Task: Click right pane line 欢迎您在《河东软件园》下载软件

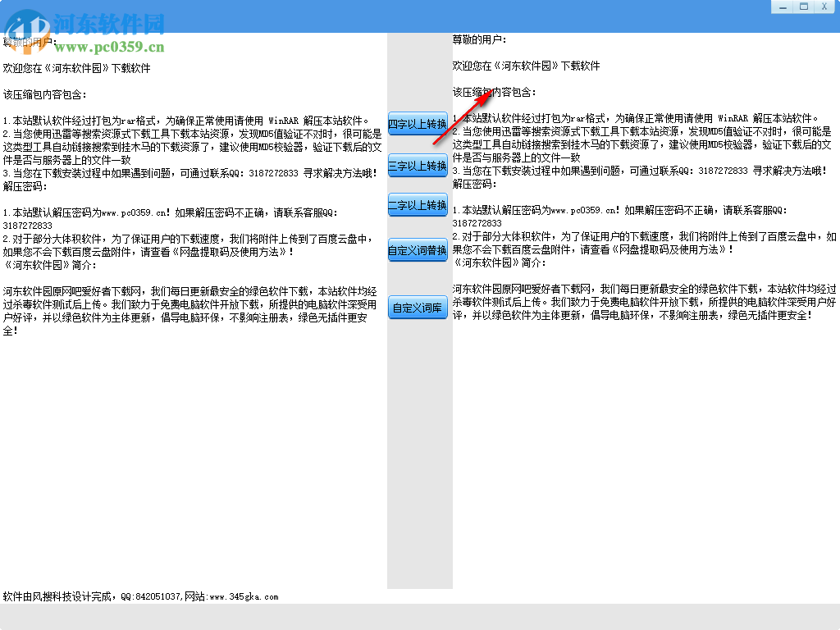Action: (526, 66)
